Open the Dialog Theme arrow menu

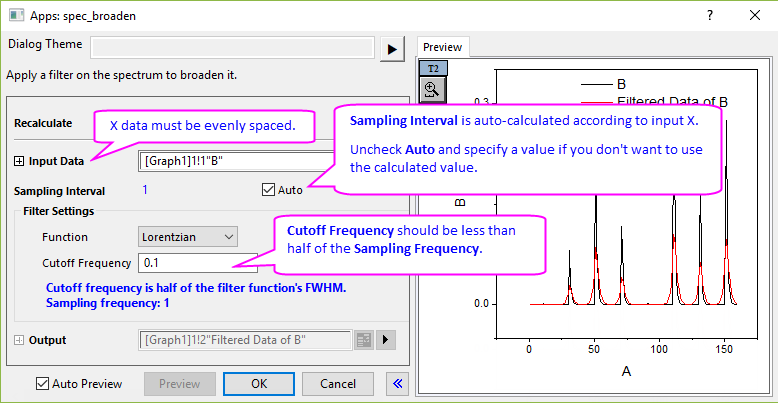coord(391,48)
